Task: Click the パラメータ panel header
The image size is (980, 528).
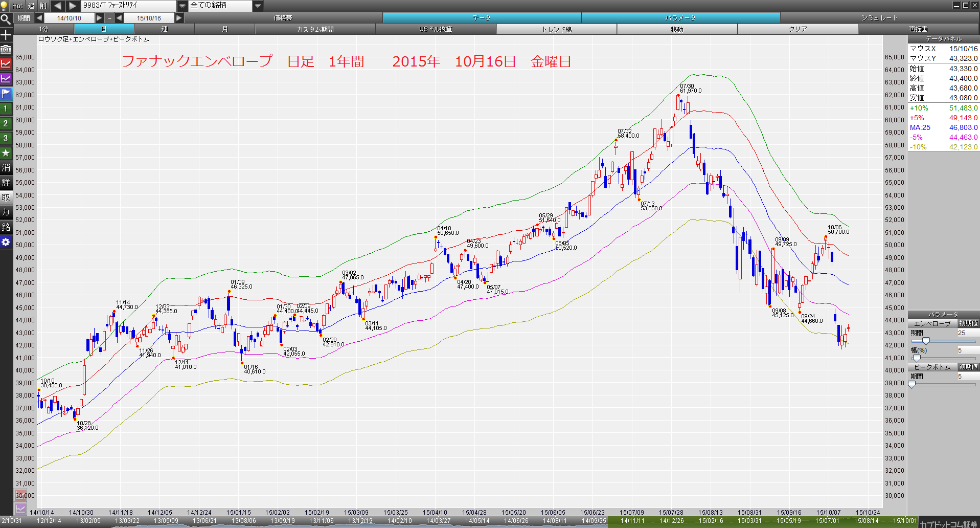Action: pos(943,315)
